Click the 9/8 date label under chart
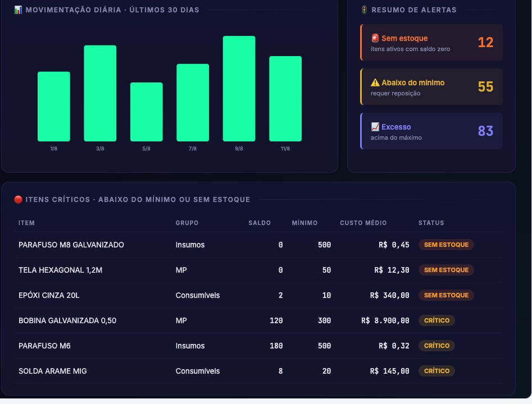 pos(239,149)
